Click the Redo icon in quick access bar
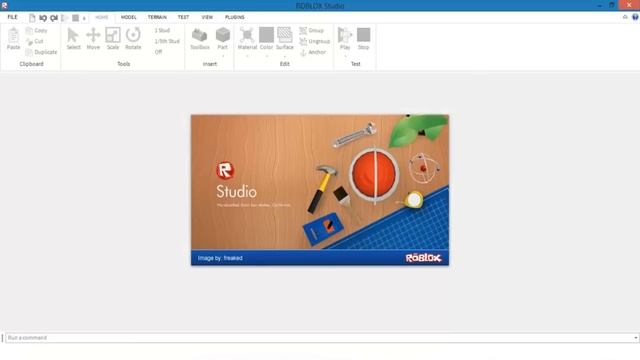The image size is (640, 360). 54,18
